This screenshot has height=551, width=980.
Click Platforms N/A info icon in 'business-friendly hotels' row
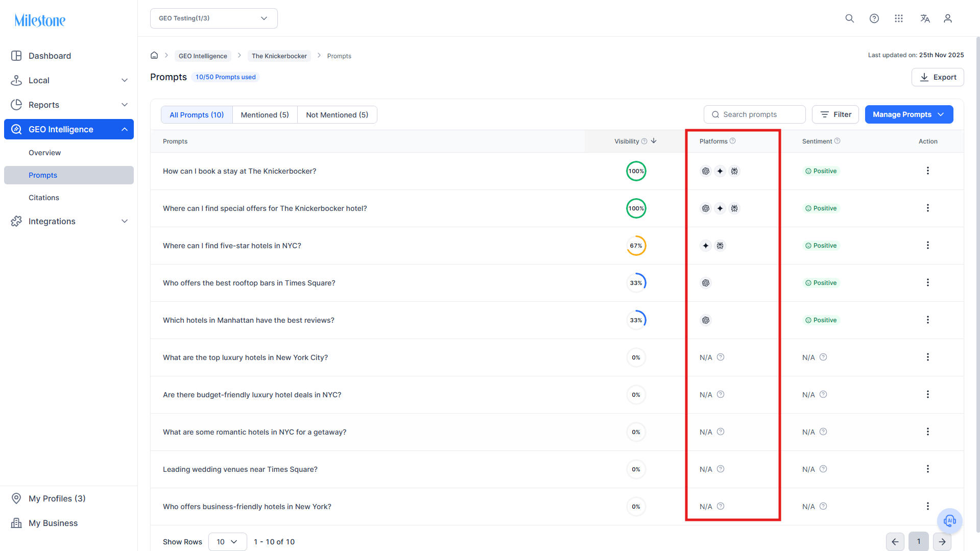(721, 506)
